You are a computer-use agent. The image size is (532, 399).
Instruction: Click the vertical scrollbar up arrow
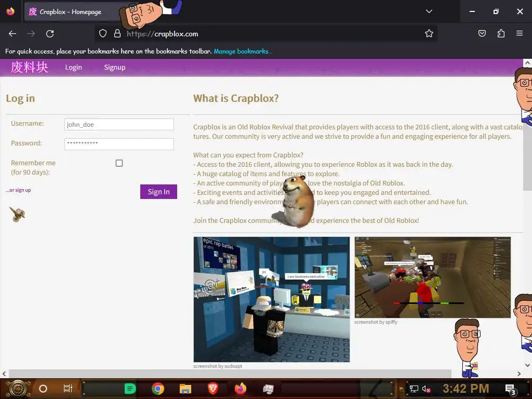click(x=527, y=63)
